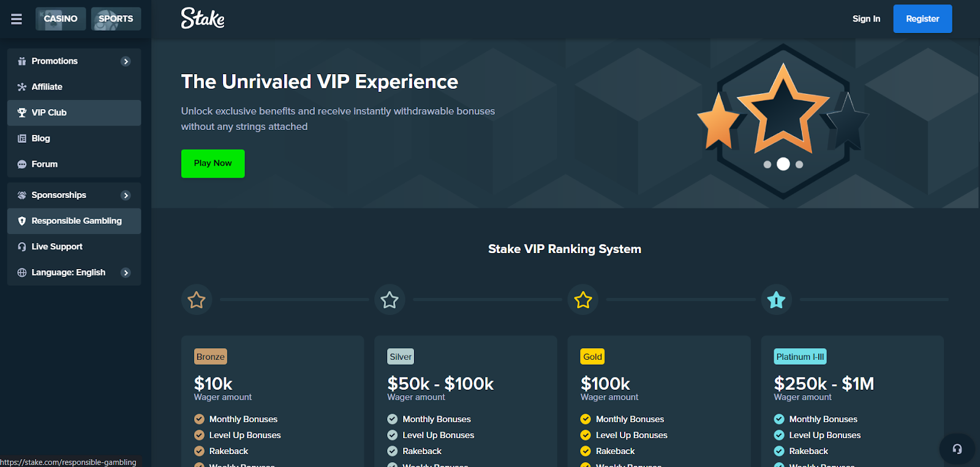
Task: Click check icon beside Gold Monthly Bonuses
Action: (586, 419)
